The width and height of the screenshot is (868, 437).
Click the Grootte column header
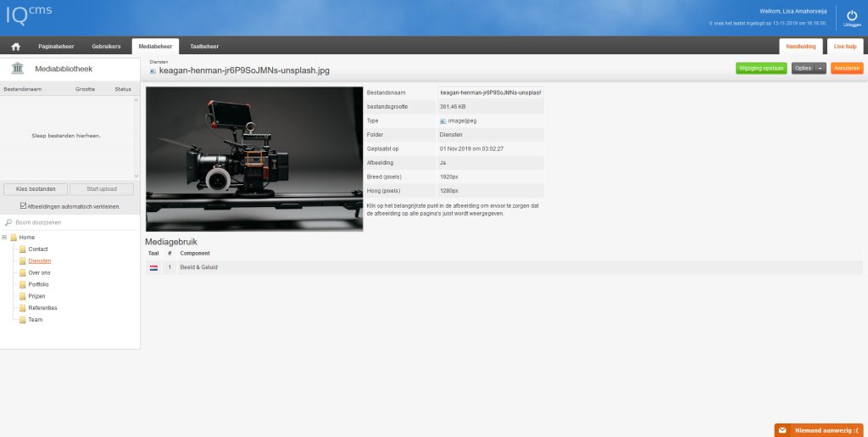86,89
